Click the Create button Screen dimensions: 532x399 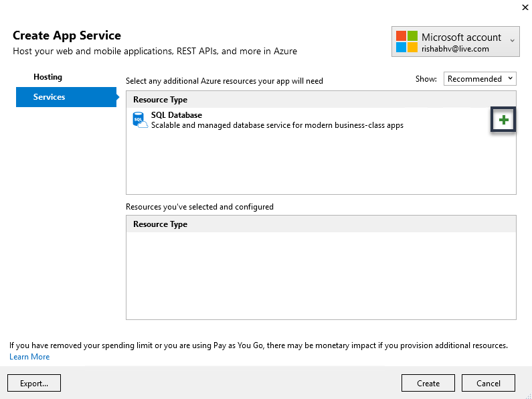[428, 383]
